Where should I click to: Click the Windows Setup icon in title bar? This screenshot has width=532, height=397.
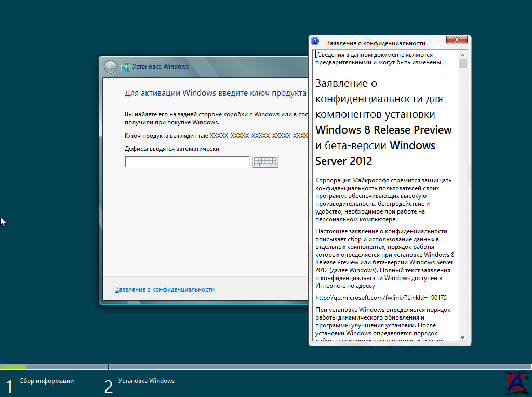[x=125, y=67]
